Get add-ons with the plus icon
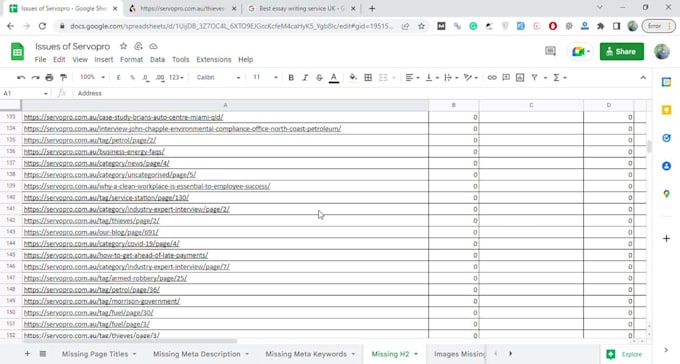The image size is (680, 364). 667,238
